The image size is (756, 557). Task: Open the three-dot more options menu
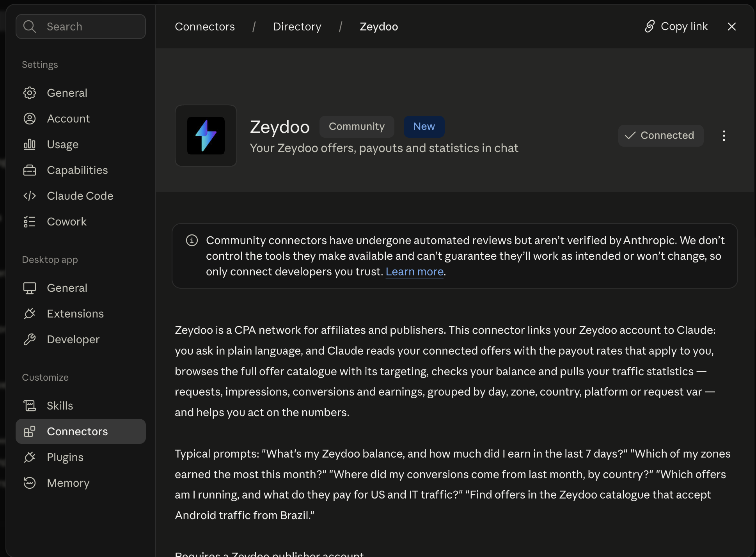[x=724, y=136]
